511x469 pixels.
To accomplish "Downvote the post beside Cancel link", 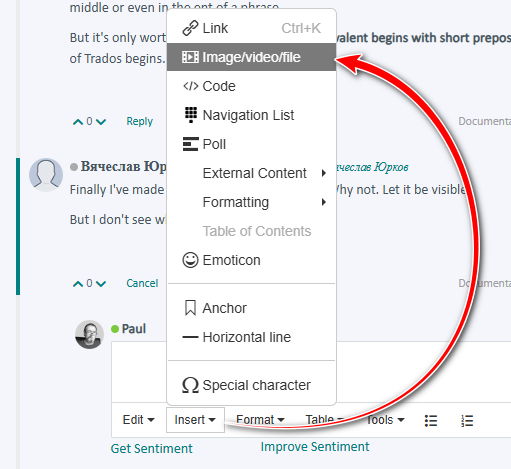I will point(101,284).
